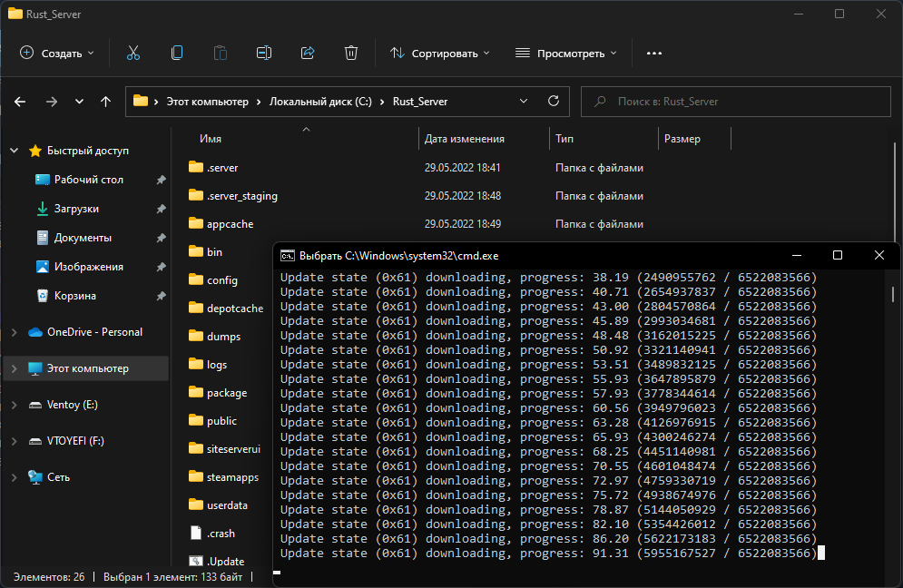Click the Delete trash icon
903x588 pixels.
click(x=351, y=54)
